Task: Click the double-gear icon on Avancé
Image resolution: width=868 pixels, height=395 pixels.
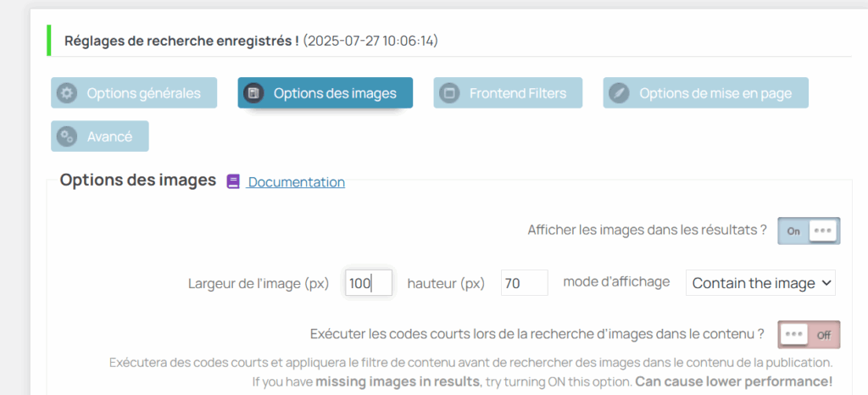Action: tap(67, 136)
